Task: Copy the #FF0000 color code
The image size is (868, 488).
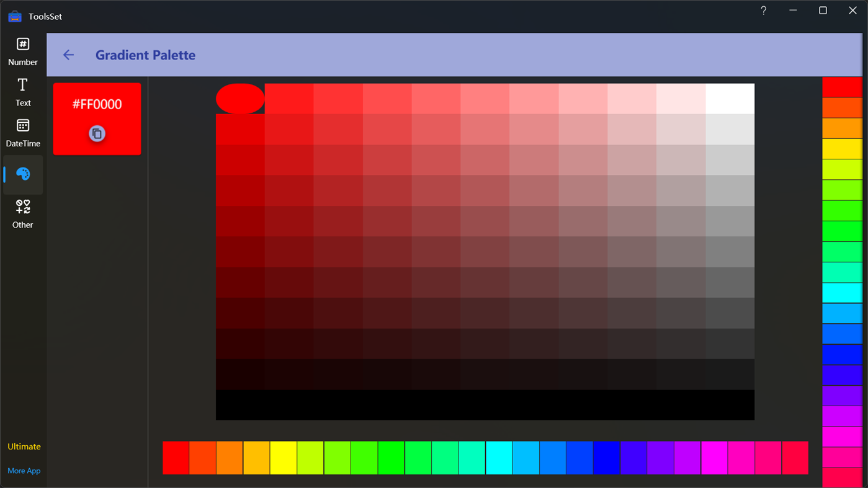Action: (x=97, y=133)
